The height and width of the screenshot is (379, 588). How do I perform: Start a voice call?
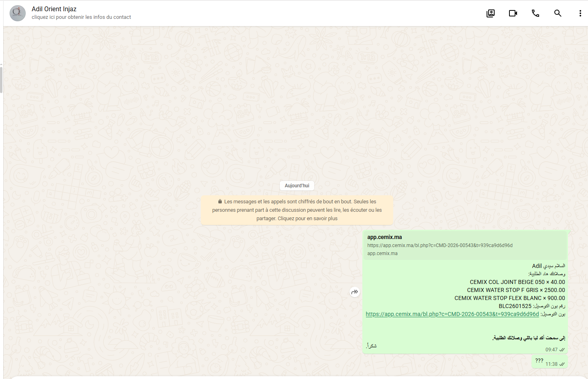535,13
